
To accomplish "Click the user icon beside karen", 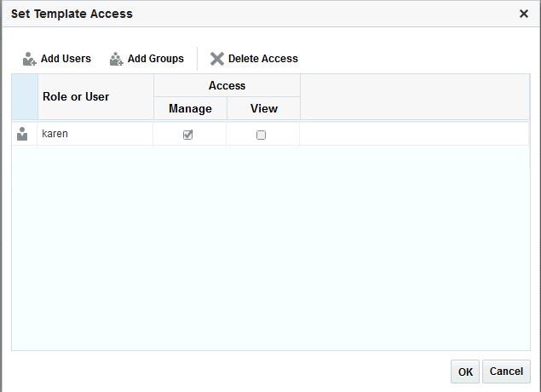I will coord(23,134).
